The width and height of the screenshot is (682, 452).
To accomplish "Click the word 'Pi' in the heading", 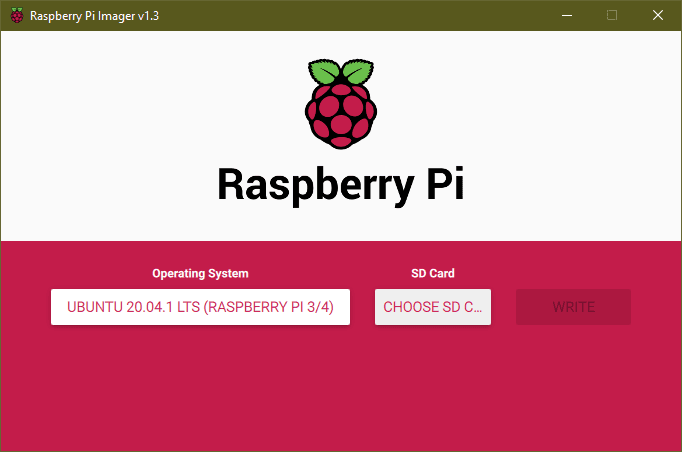I will (435, 184).
